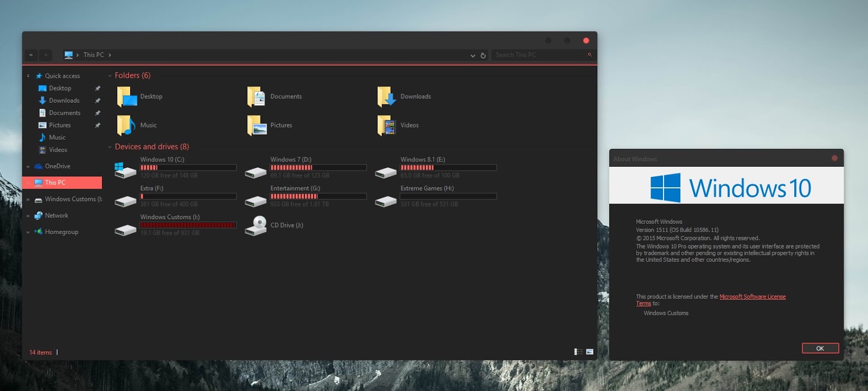This screenshot has height=391, width=868.
Task: Open the Downloads folder icon in Folders group
Action: [387, 97]
